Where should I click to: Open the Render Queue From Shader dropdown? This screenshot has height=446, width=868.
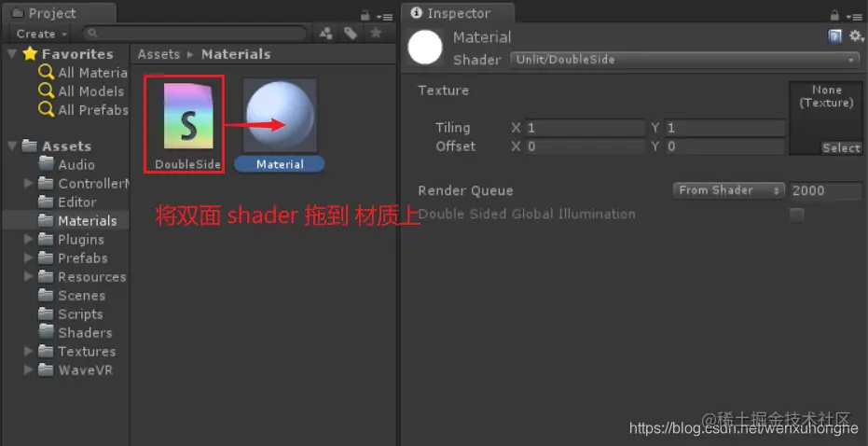(x=729, y=190)
